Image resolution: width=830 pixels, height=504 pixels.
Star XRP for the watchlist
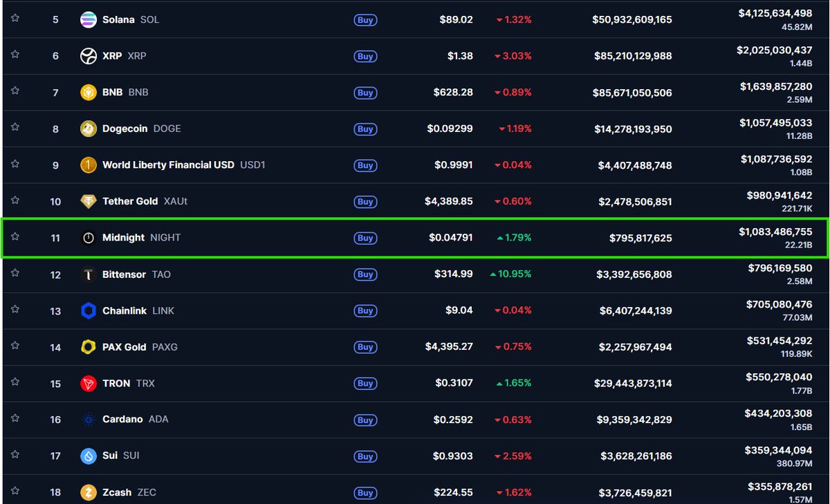pyautogui.click(x=15, y=55)
